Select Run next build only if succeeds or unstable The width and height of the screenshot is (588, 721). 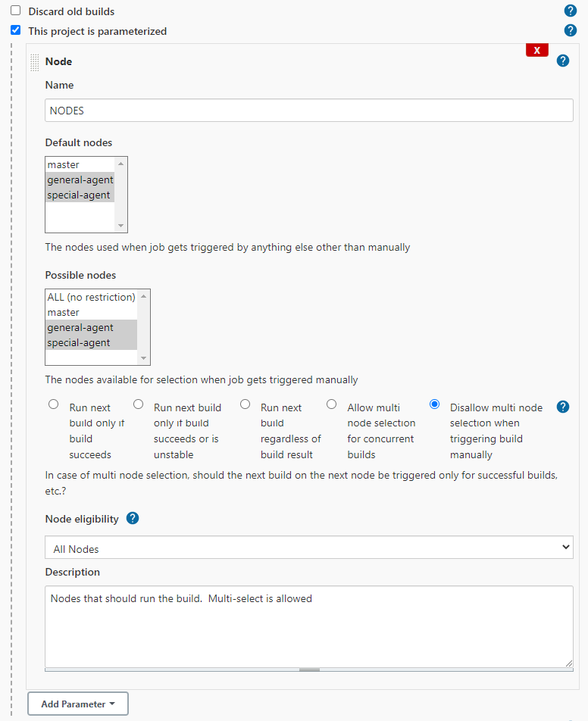[x=138, y=404]
